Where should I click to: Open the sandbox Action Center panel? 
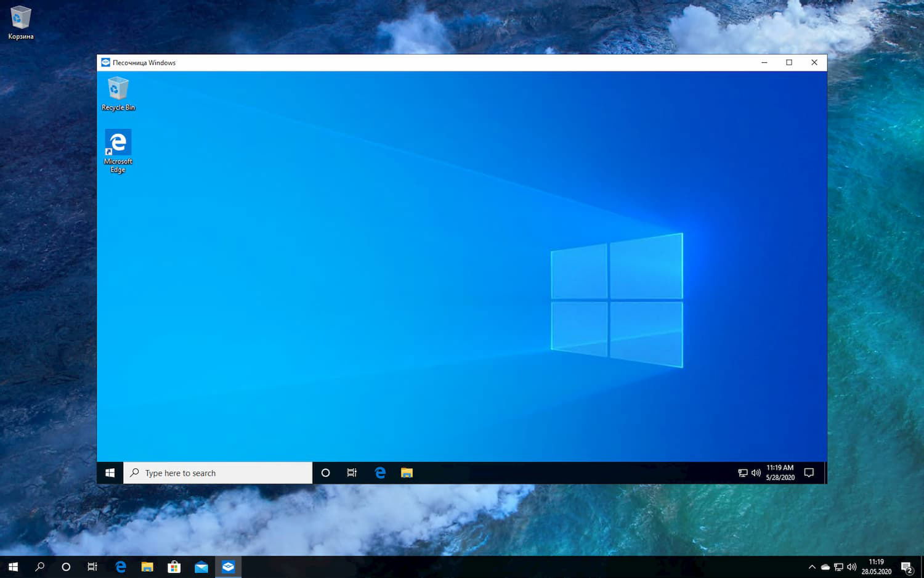coord(809,473)
